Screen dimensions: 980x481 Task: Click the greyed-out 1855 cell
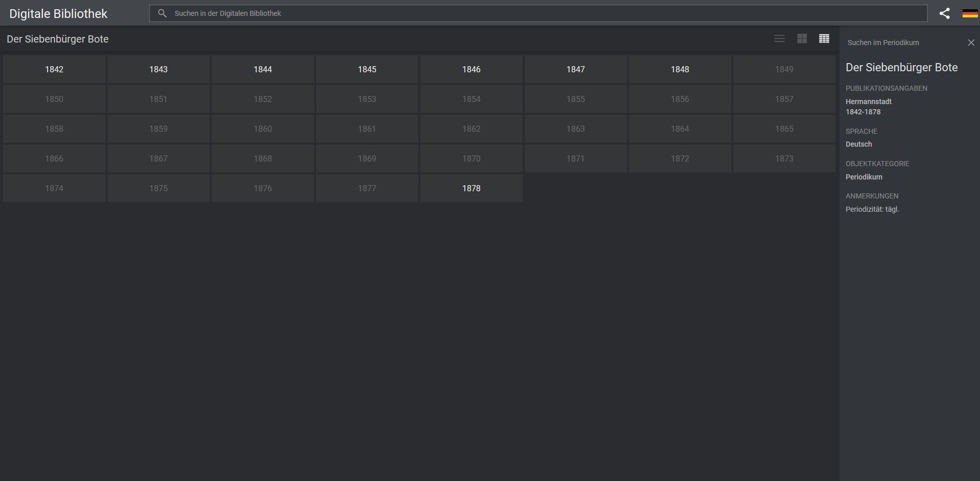[x=576, y=99]
